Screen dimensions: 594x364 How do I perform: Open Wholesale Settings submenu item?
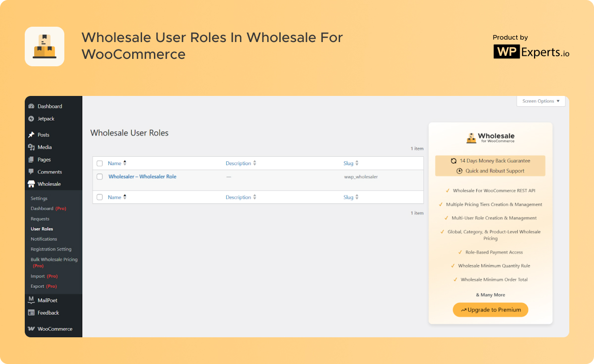pyautogui.click(x=39, y=198)
